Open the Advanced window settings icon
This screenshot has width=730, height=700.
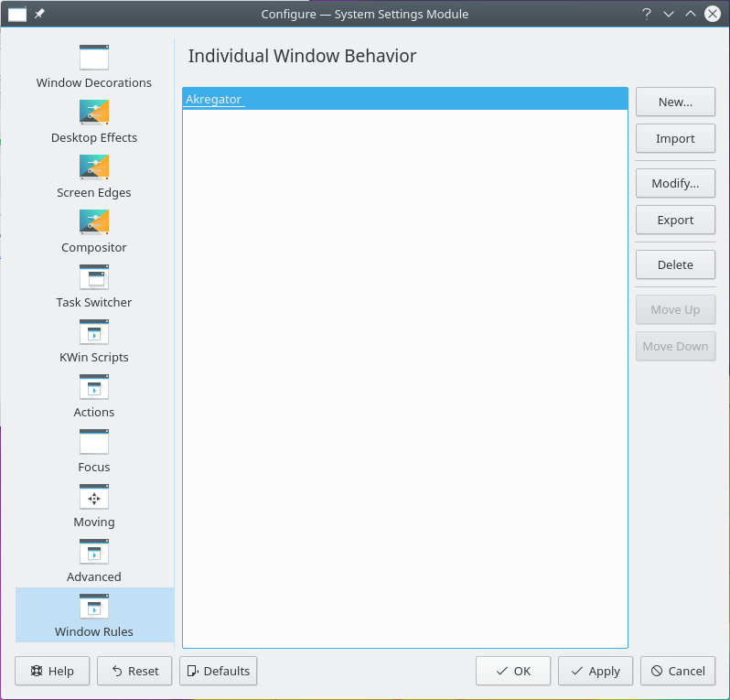pyautogui.click(x=94, y=552)
